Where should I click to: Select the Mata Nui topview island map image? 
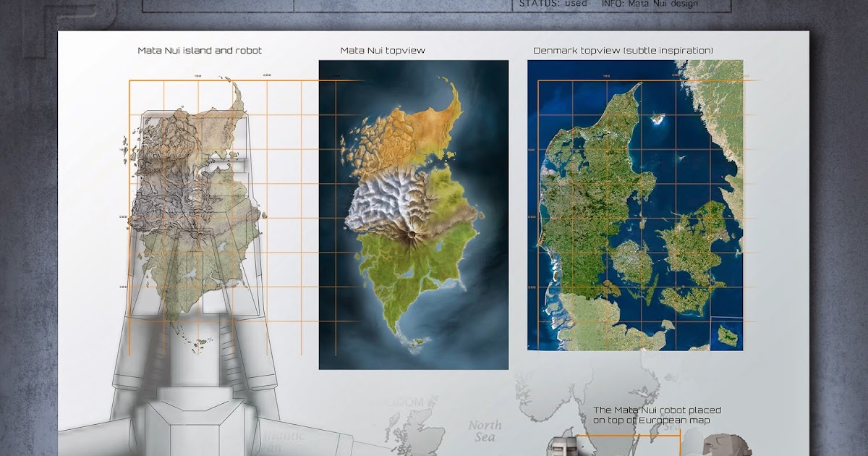click(414, 214)
